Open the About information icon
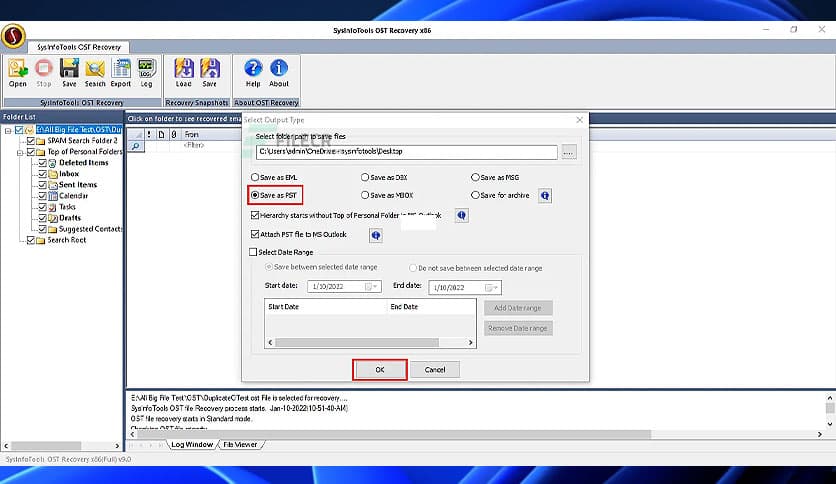Image resolution: width=836 pixels, height=484 pixels. pyautogui.click(x=279, y=72)
